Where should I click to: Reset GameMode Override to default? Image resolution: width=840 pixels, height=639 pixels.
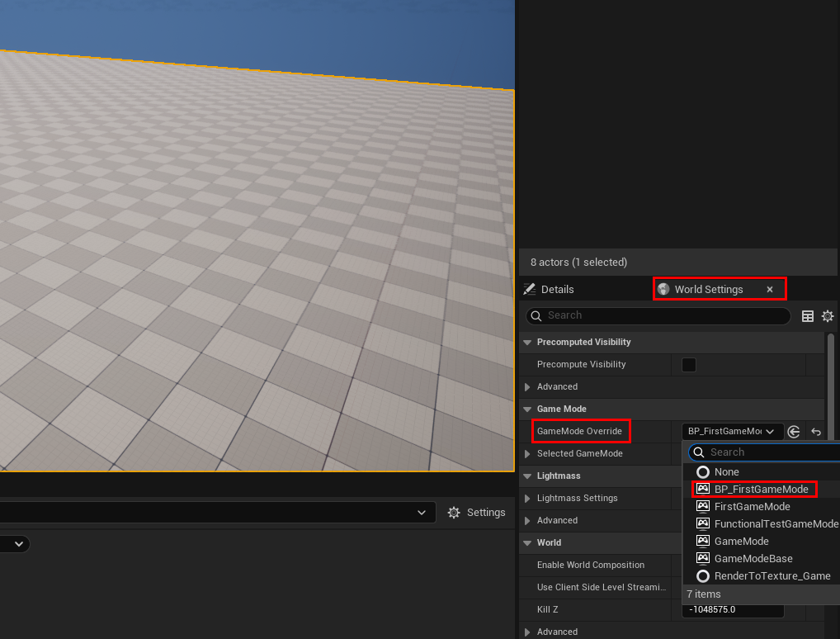tap(816, 432)
